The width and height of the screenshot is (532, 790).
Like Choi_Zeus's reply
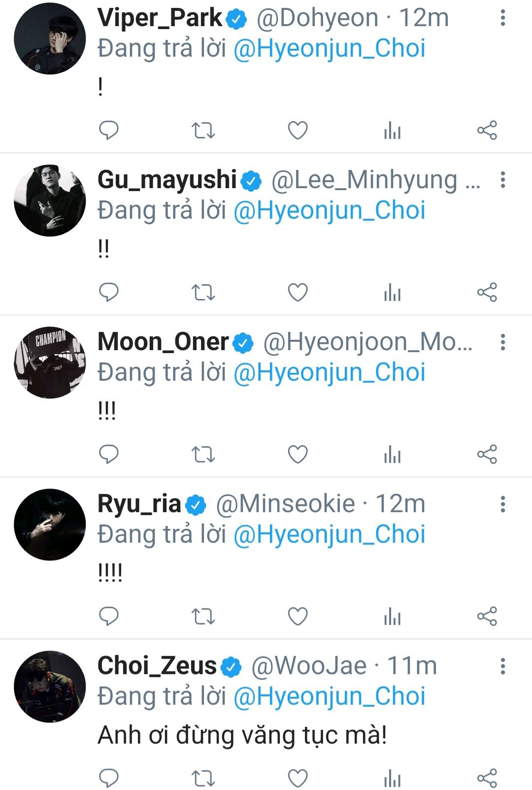click(298, 778)
